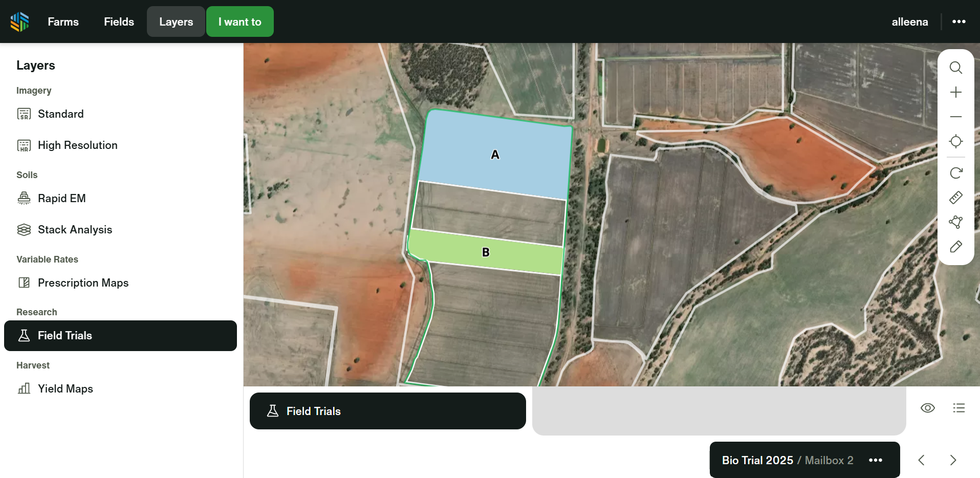Open the legend list icon
This screenshot has width=980, height=478.
pos(959,408)
